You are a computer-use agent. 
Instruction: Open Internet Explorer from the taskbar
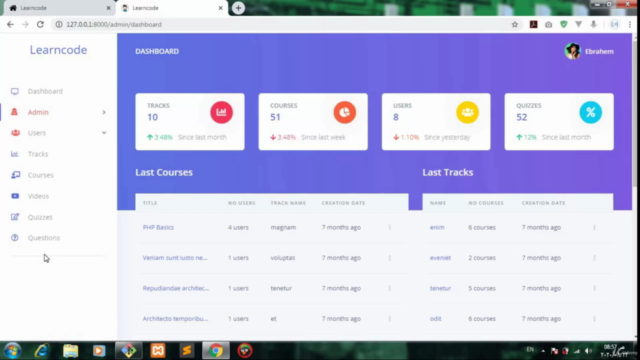pos(41,351)
